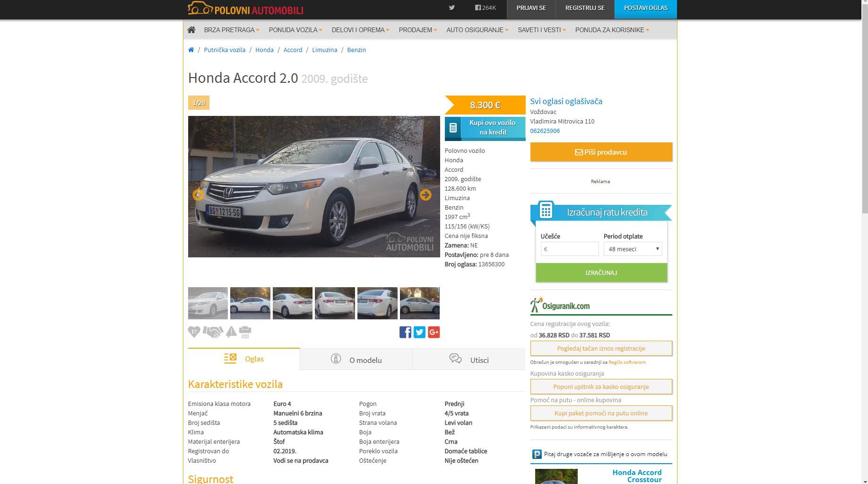The image size is (868, 484).
Task: Click the home icon in the main menu
Action: click(x=191, y=30)
